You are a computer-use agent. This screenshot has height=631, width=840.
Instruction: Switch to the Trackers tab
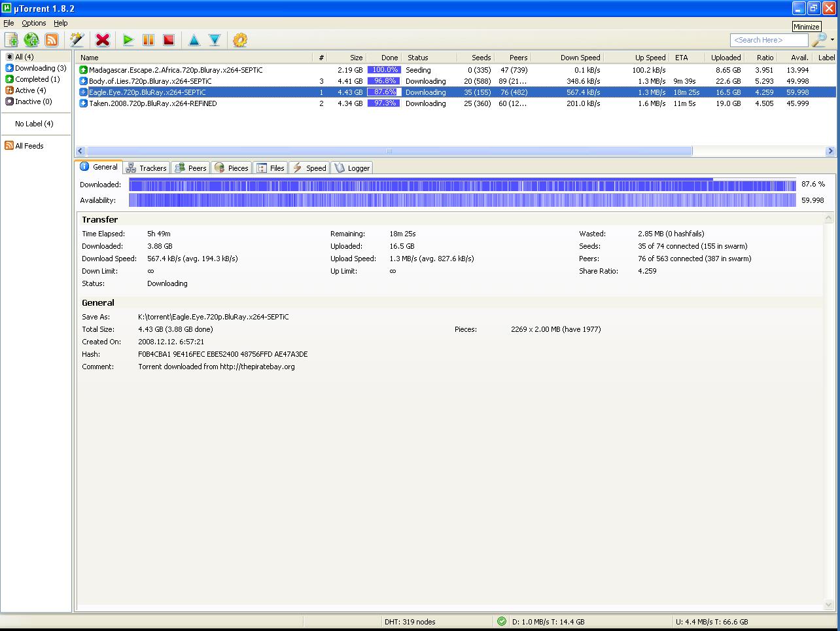[x=147, y=168]
